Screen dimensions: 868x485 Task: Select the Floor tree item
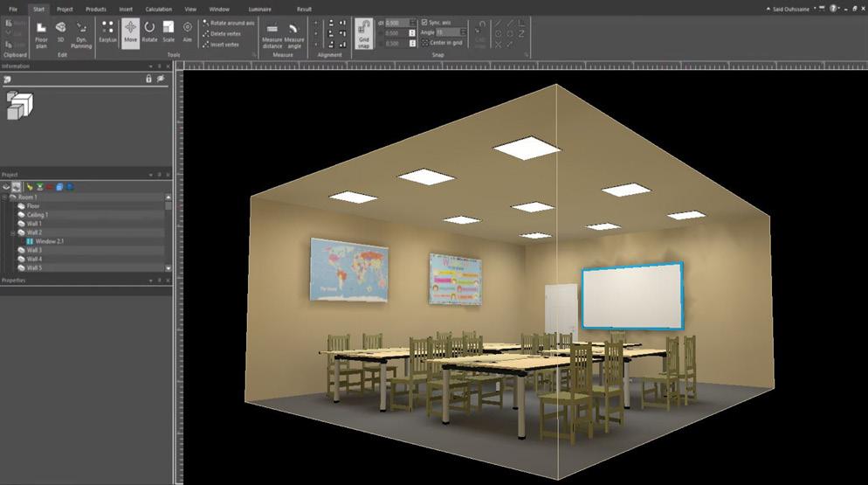[33, 206]
